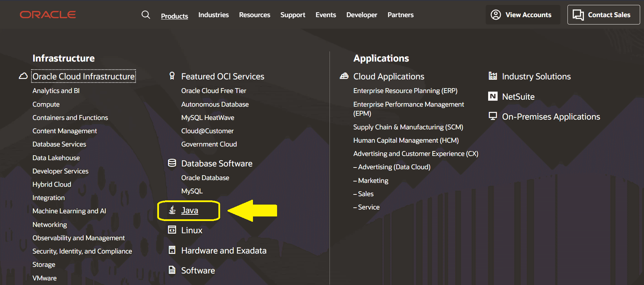Open the Database Software link
This screenshot has width=644, height=285.
tap(217, 163)
